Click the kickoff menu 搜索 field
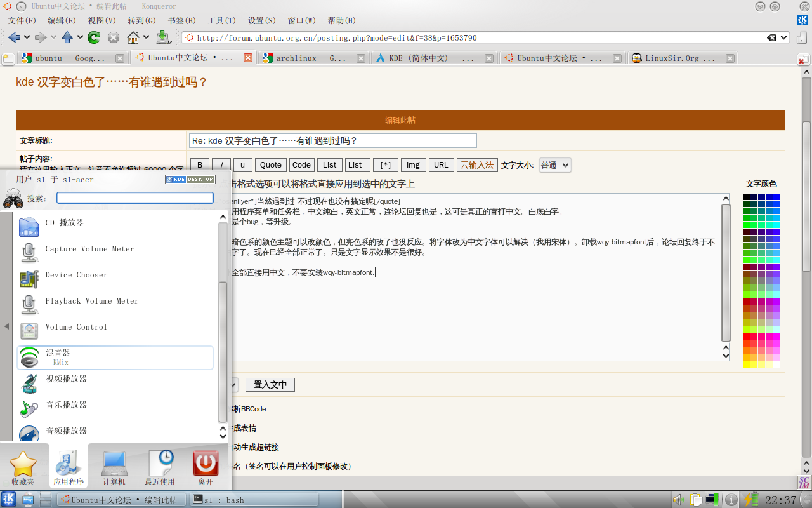Image resolution: width=812 pixels, height=508 pixels. pos(135,198)
